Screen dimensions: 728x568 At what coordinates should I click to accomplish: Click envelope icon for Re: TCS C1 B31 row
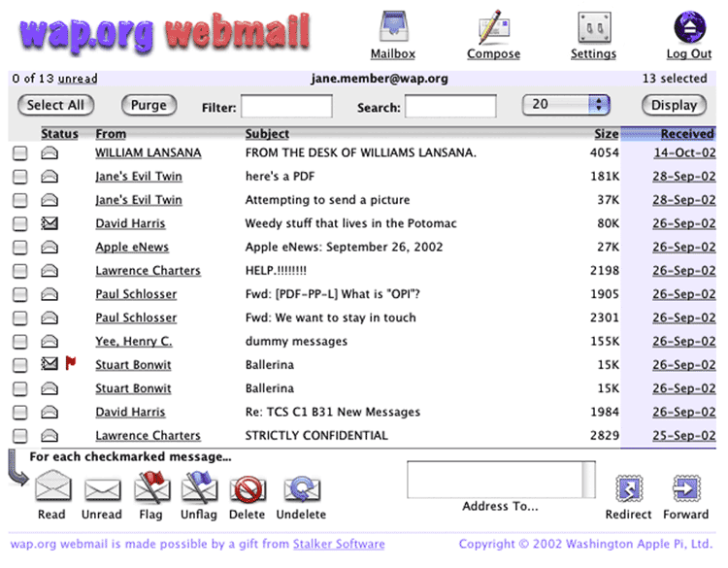[x=50, y=412]
